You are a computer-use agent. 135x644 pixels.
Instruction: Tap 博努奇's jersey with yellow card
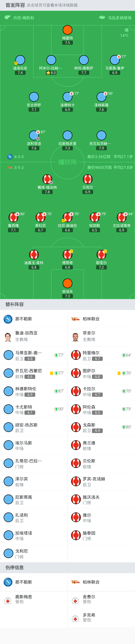(67, 255)
